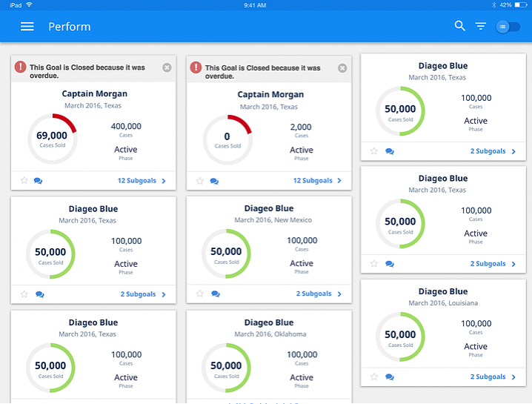Click 100,000 Cases on New Mexico card
Screen dimensions: 532x404
coord(302,243)
